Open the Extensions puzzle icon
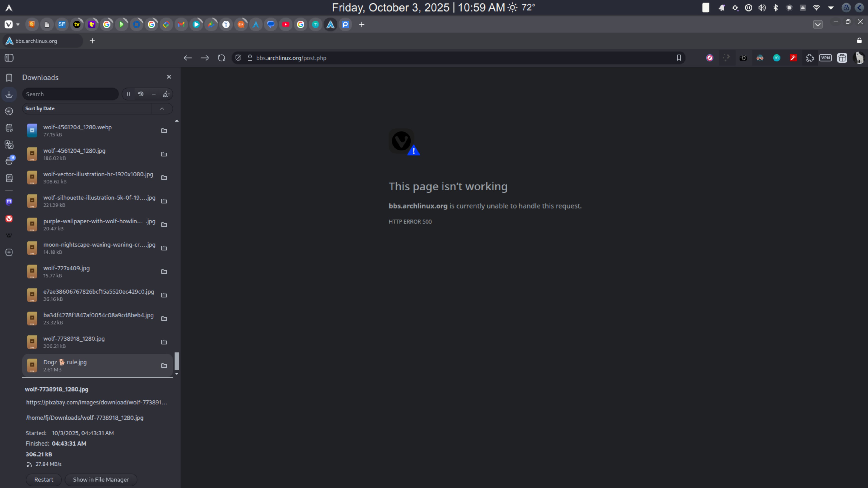This screenshot has width=868, height=488. pyautogui.click(x=810, y=58)
